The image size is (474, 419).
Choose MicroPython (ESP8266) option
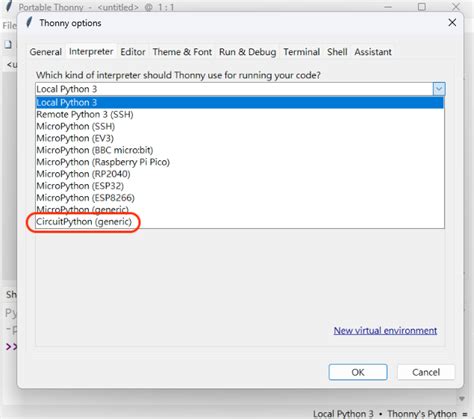point(240,198)
